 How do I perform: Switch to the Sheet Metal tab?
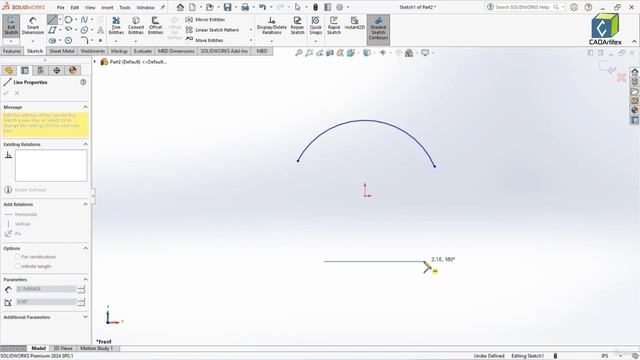(x=62, y=51)
